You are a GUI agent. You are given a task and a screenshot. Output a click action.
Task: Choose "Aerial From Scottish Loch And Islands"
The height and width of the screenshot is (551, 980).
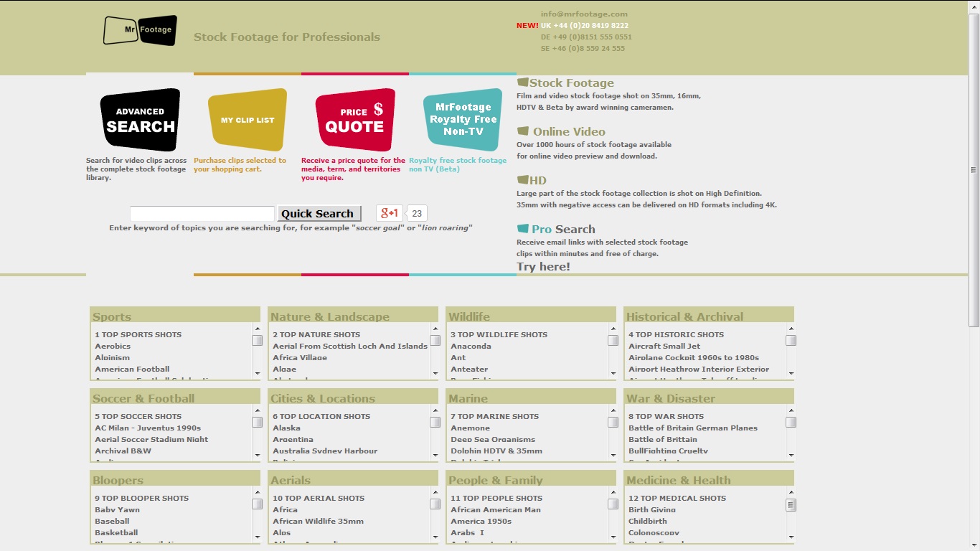[350, 346]
